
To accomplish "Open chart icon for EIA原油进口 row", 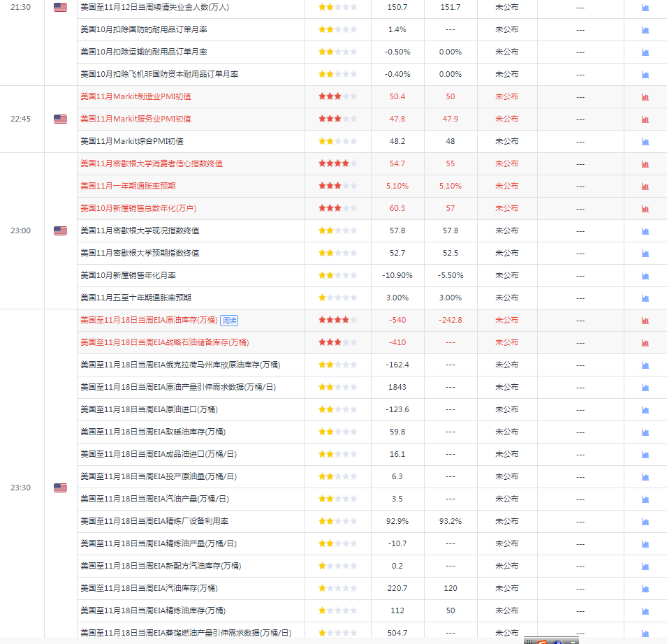I will coord(645,409).
